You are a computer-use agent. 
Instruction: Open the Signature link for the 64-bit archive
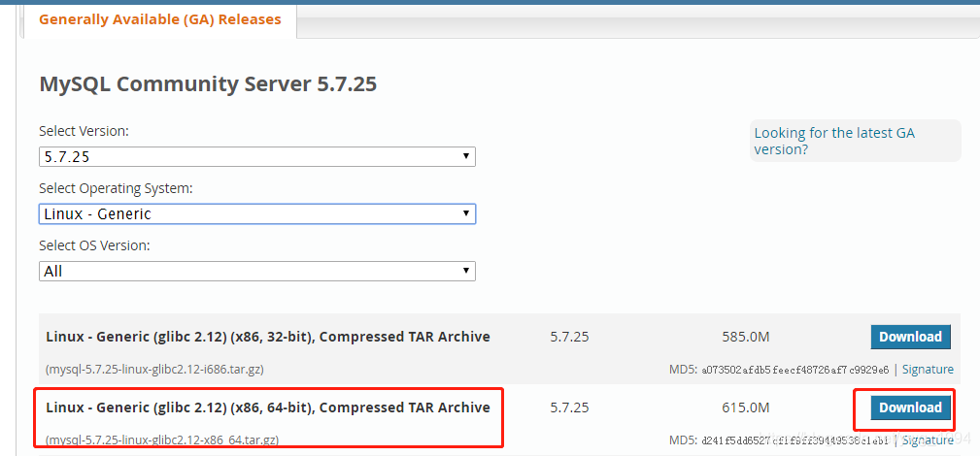coord(928,440)
